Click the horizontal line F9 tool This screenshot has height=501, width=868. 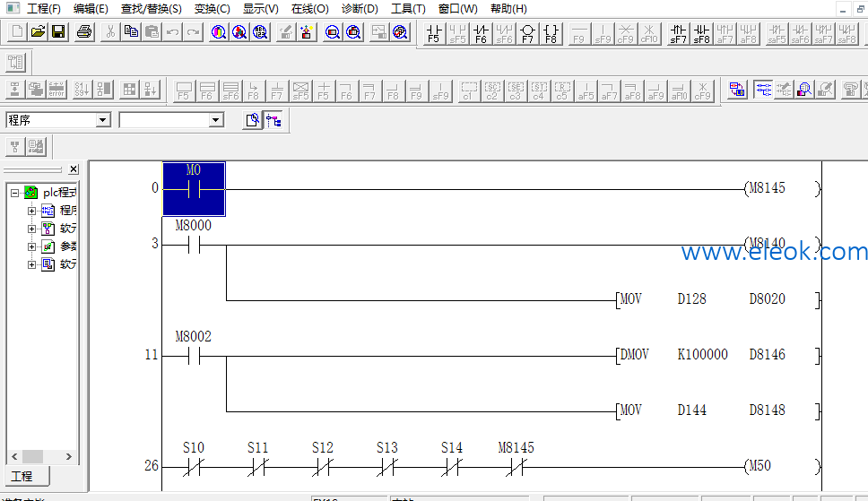(579, 34)
